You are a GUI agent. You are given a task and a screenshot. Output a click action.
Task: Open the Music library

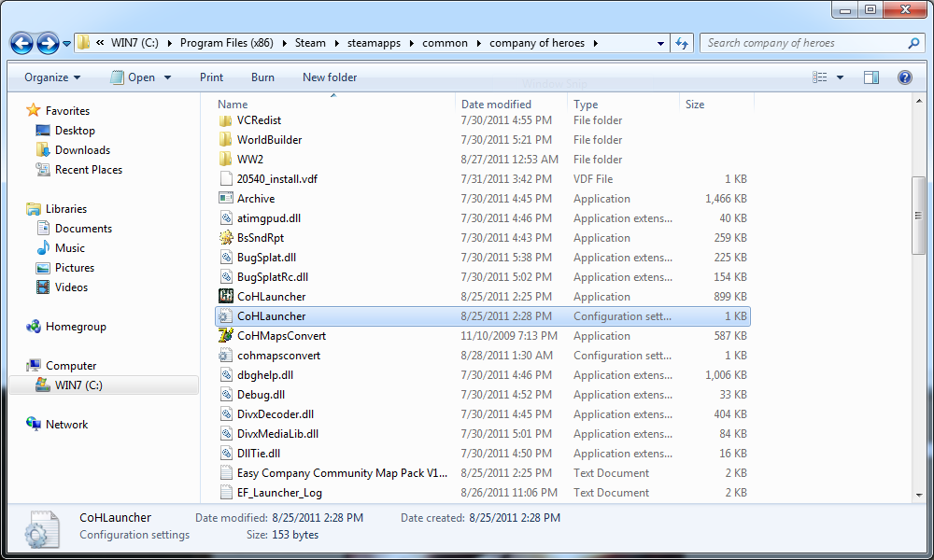(70, 248)
